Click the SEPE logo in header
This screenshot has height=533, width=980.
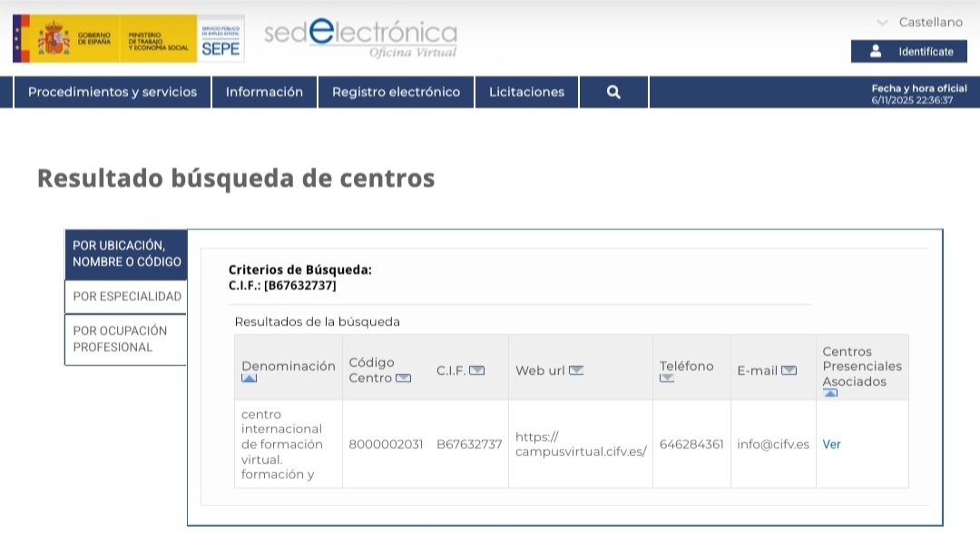tap(220, 39)
